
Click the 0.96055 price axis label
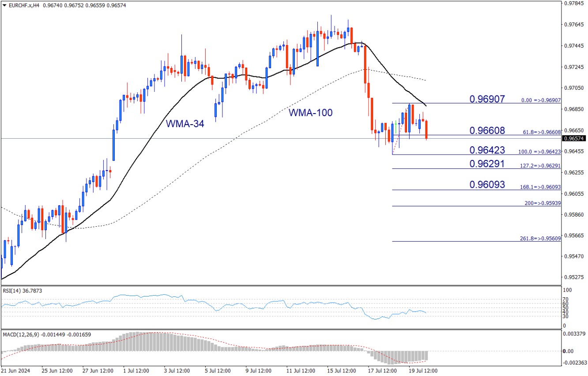point(575,194)
